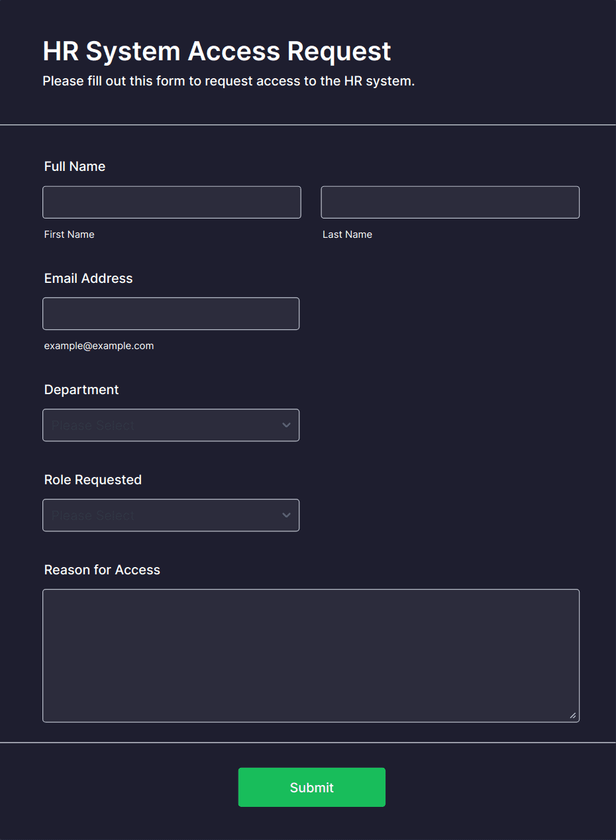Focus the Last Name input box
616x840 pixels.
450,201
